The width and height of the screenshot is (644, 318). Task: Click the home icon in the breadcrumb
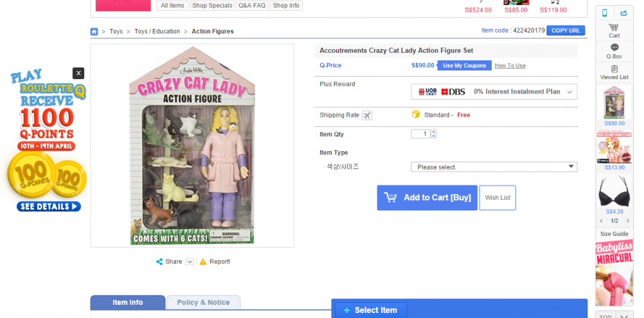pos(94,31)
